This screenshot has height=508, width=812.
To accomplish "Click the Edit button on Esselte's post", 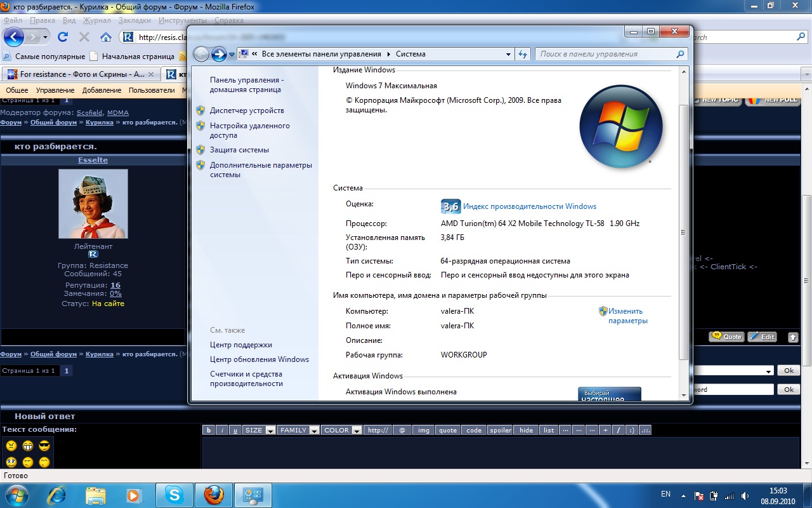I will tap(762, 337).
